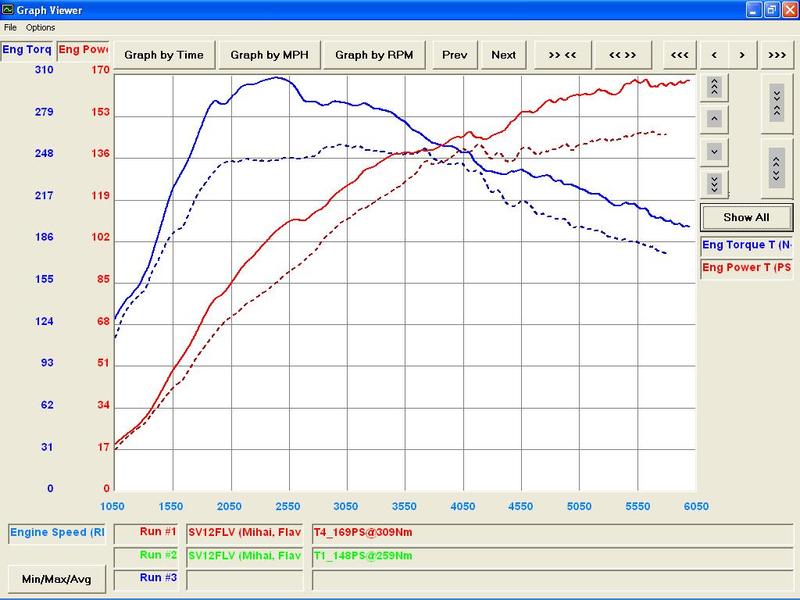Switch to Graph by RPM

point(374,55)
